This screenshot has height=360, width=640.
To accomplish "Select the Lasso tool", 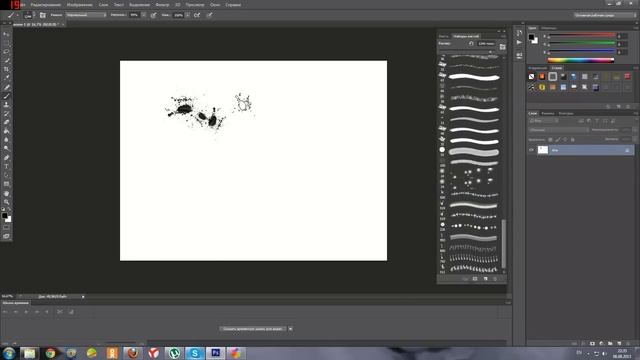I will coord(6,52).
